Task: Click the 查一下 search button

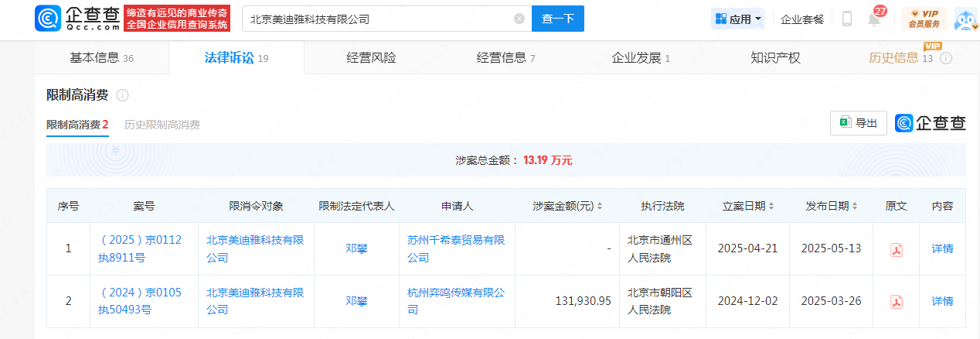Action: click(558, 19)
